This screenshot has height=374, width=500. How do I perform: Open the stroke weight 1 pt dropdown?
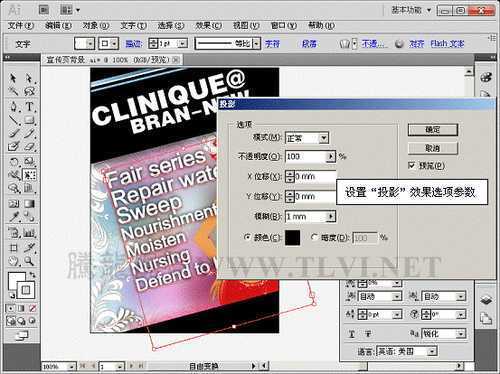[x=182, y=44]
